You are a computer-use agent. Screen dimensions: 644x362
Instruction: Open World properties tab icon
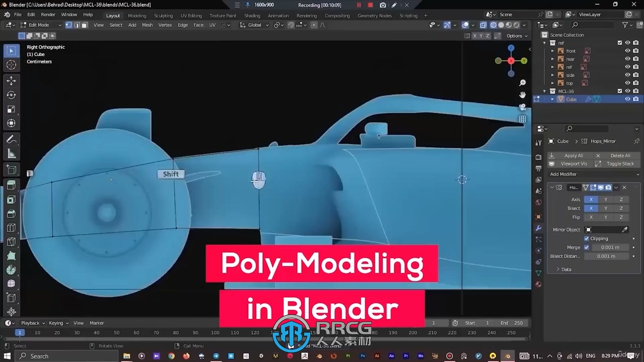pyautogui.click(x=538, y=203)
